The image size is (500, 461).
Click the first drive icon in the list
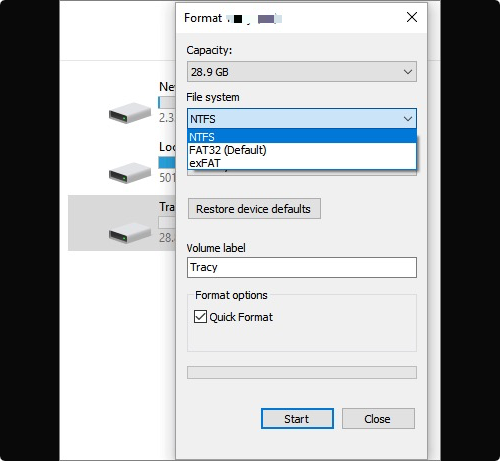pos(130,113)
